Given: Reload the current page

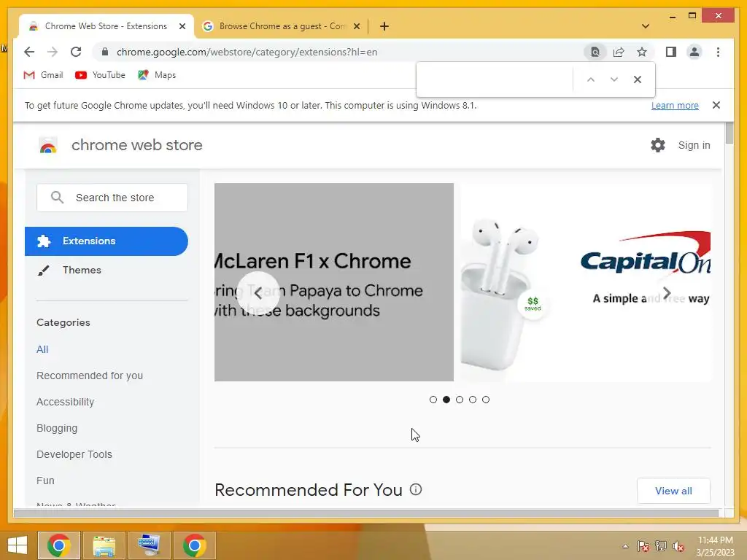Looking at the screenshot, I should (x=76, y=52).
